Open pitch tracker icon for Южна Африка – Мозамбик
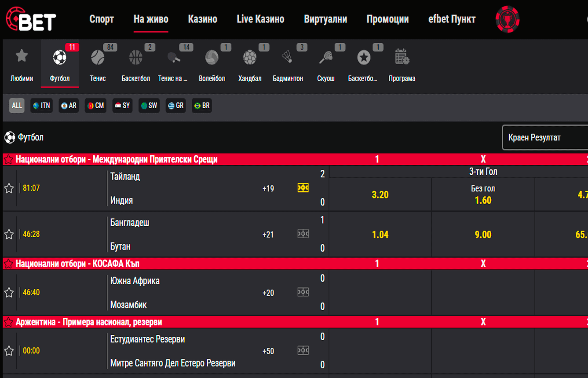588x378 pixels. (x=303, y=292)
